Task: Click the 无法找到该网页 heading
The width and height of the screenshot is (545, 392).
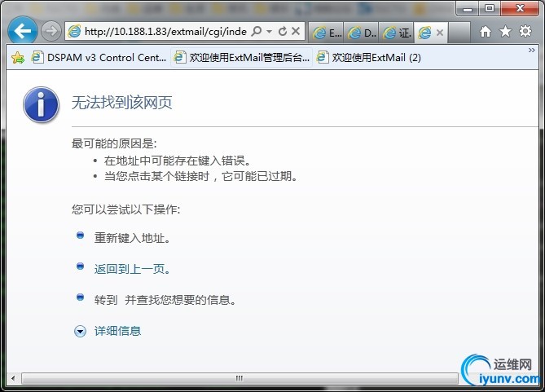Action: (x=122, y=102)
